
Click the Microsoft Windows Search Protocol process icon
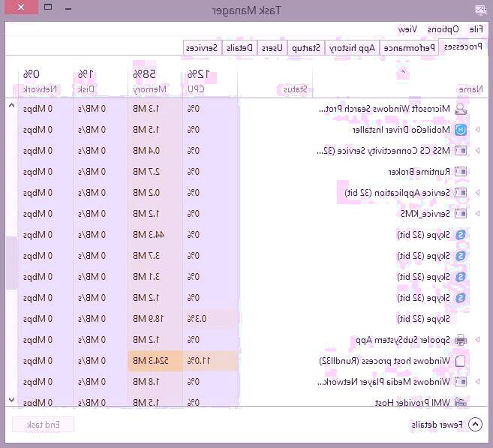coord(461,109)
